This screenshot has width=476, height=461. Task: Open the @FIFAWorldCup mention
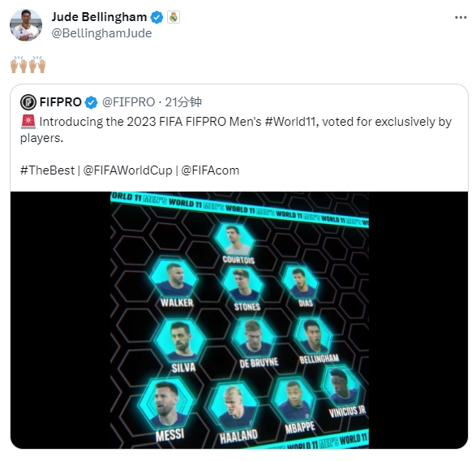tap(128, 170)
